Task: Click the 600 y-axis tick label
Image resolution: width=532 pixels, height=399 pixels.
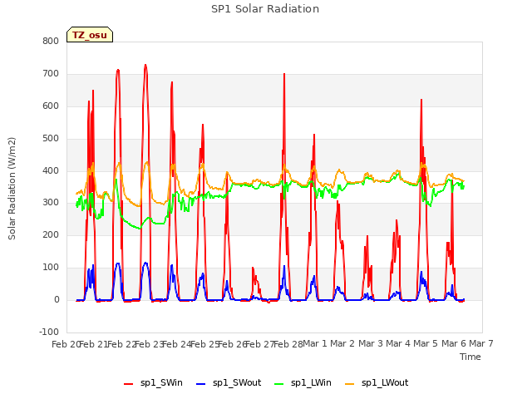Action: (x=51, y=106)
